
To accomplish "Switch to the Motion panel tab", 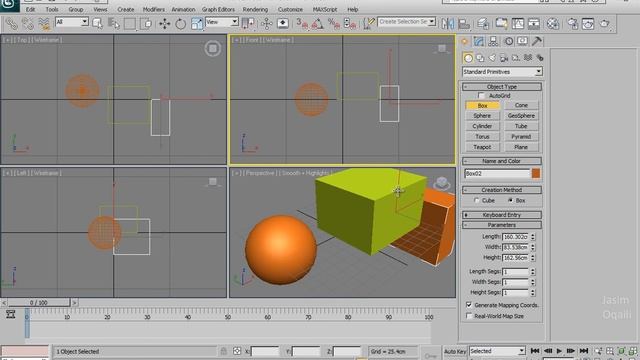I will click(x=509, y=41).
